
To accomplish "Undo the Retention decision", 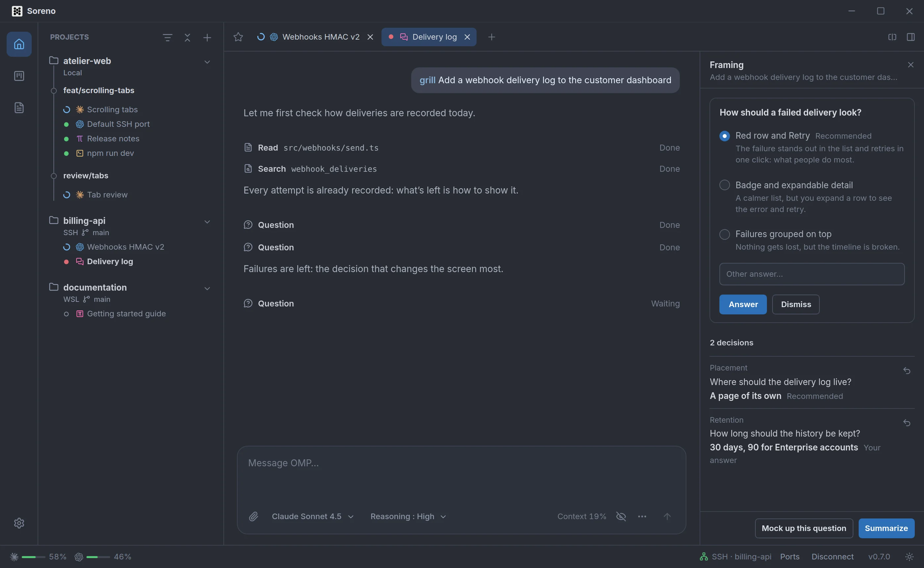I will [x=907, y=423].
